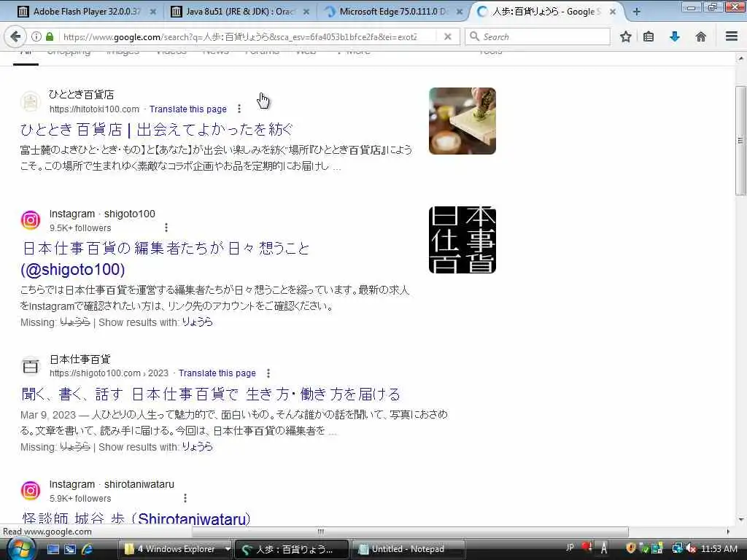This screenshot has width=747, height=560.
Task: Close the Microsoft Edge 75 tab
Action: (x=459, y=12)
